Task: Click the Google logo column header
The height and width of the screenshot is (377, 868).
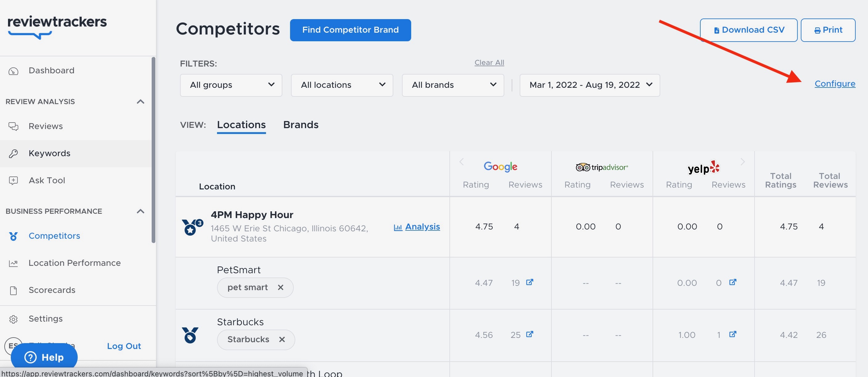Action: [500, 167]
